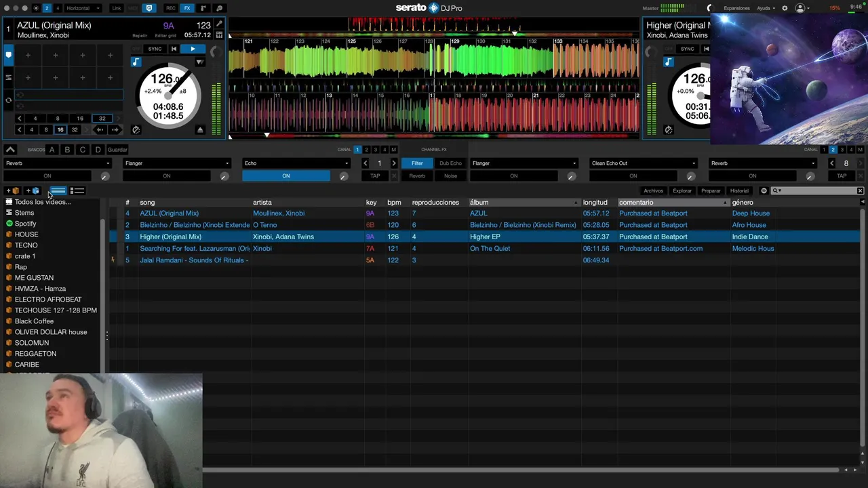Select the 16-beat jump size on deck 1
This screenshot has width=868, height=488.
pyautogui.click(x=60, y=129)
